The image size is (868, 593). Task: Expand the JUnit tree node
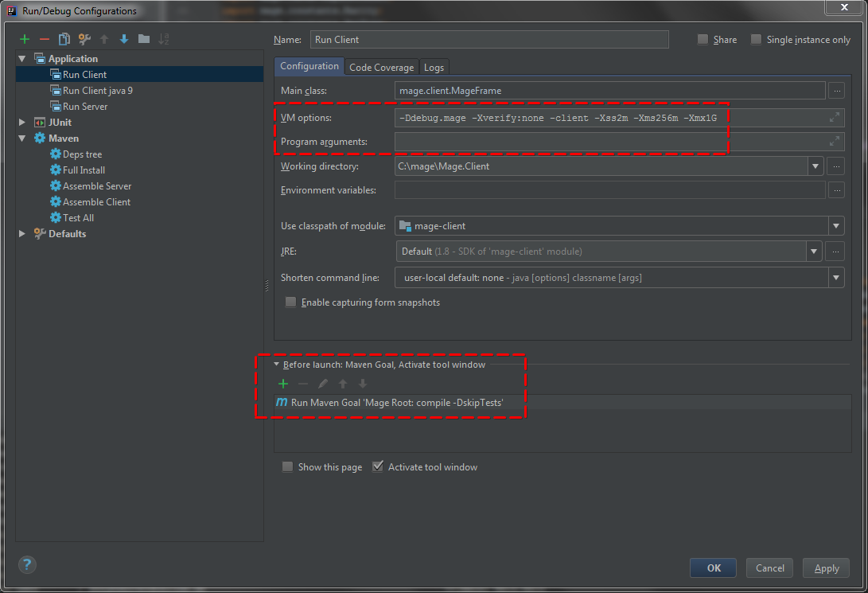click(22, 123)
